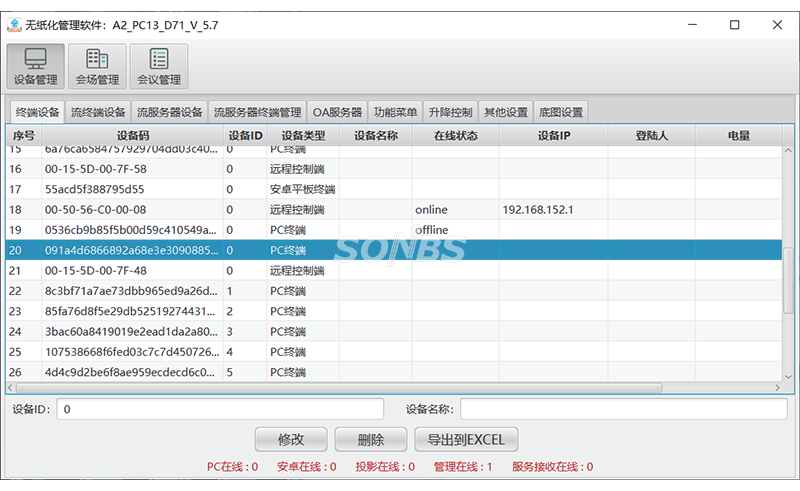800x491 pixels.
Task: Click into the 设备ID input field
Action: 220,409
